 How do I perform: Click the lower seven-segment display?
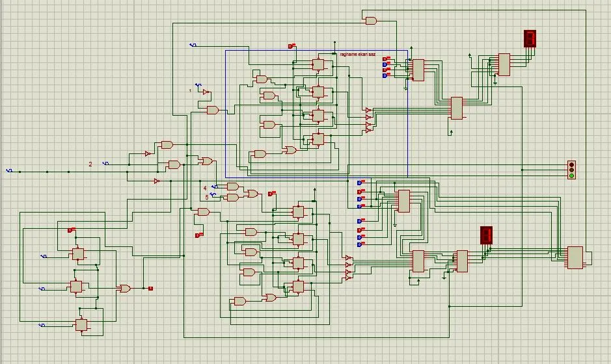pos(486,235)
